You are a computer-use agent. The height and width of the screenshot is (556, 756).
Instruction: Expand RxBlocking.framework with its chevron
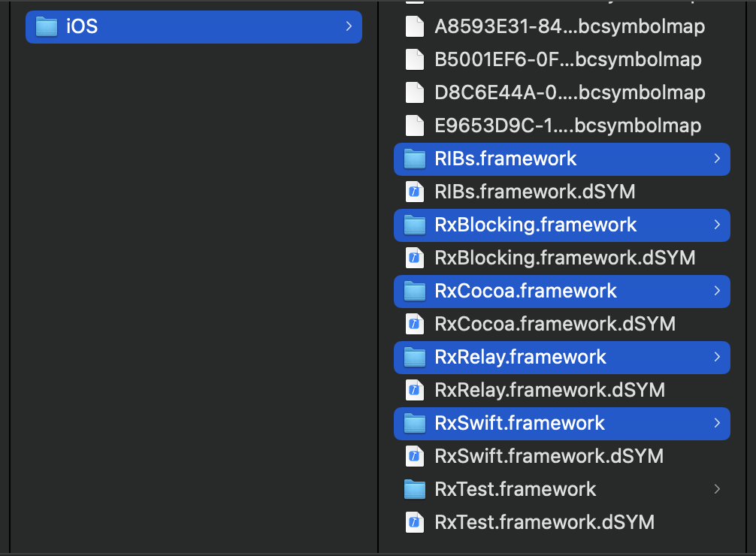pos(717,225)
